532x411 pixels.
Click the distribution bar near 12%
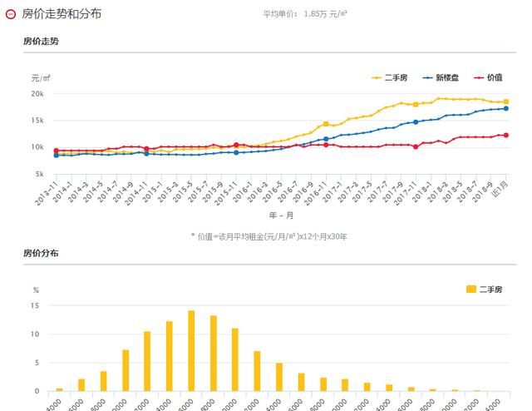click(x=170, y=356)
